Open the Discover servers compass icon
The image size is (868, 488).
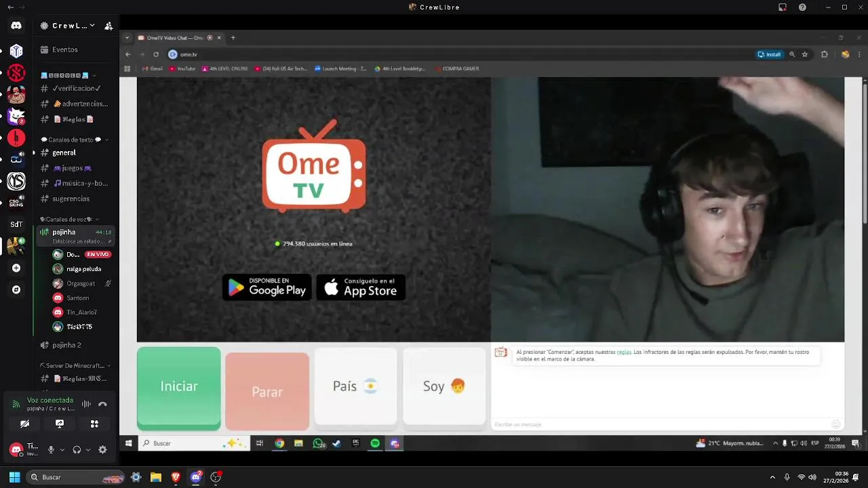pos(16,289)
